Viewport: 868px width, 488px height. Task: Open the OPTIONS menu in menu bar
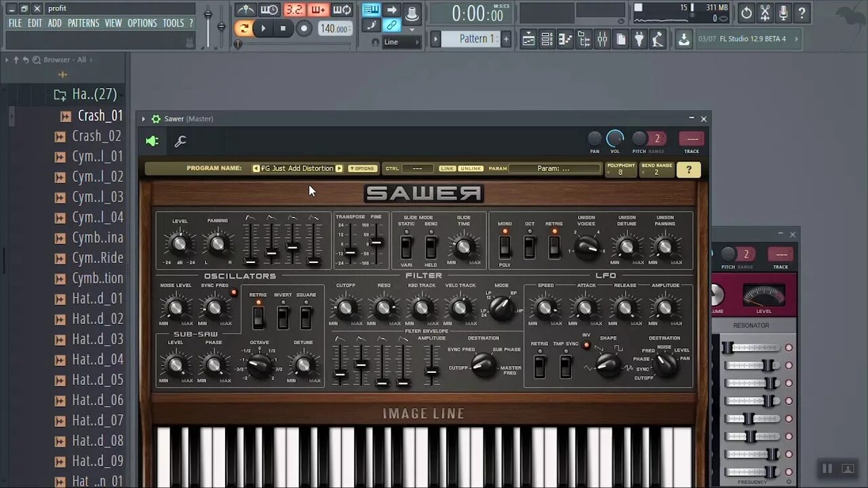click(x=142, y=23)
